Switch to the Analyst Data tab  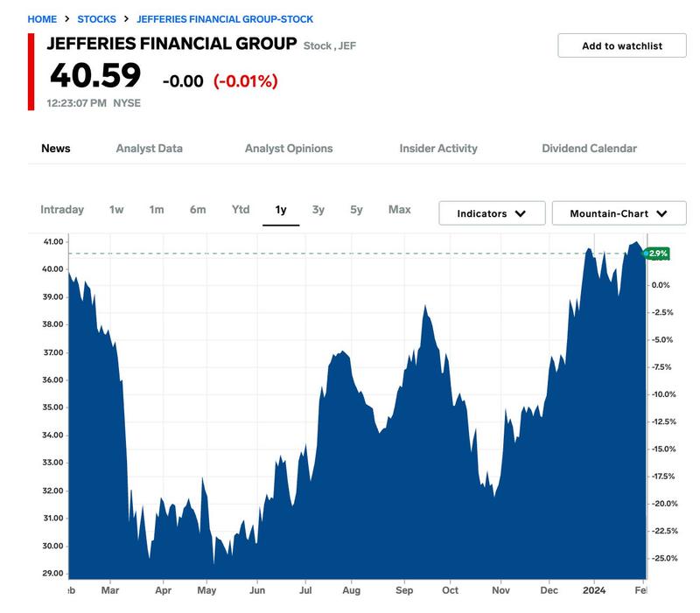pos(149,149)
